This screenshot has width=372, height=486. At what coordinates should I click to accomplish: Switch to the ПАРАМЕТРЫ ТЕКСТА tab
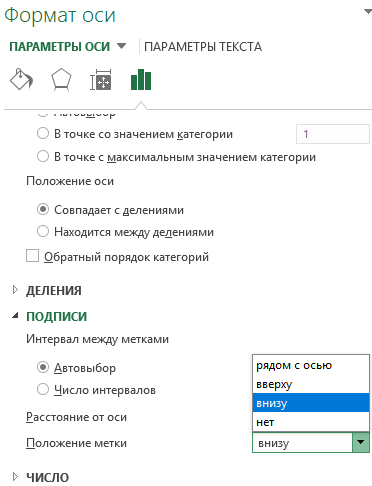(203, 46)
